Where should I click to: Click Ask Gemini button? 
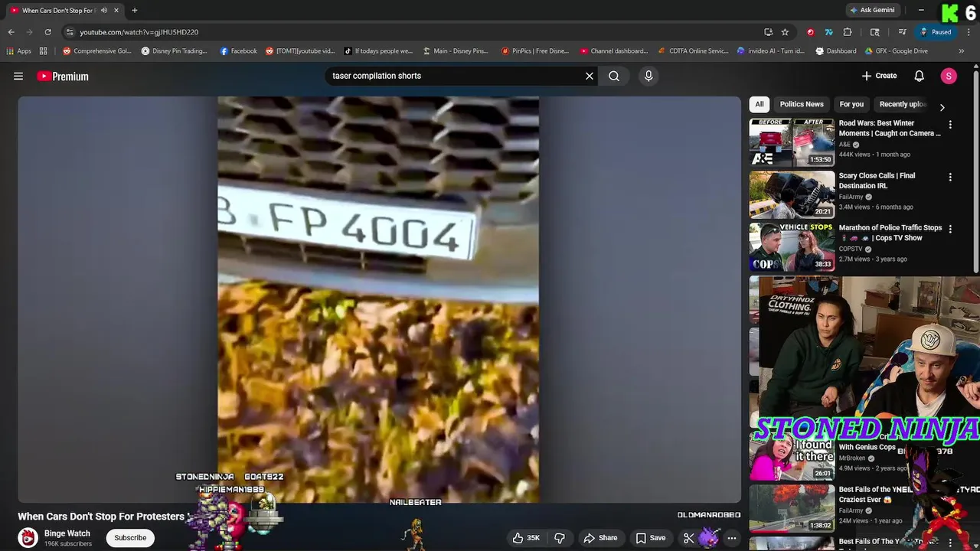pyautogui.click(x=872, y=10)
